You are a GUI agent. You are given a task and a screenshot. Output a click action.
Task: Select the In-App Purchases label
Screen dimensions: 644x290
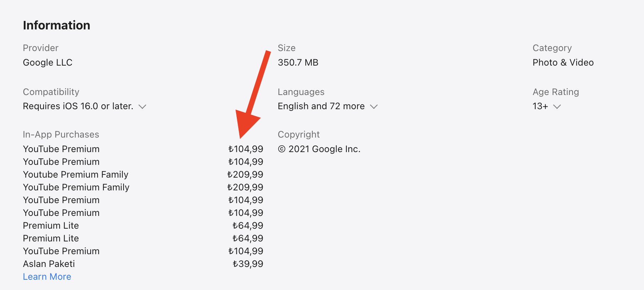pyautogui.click(x=61, y=134)
